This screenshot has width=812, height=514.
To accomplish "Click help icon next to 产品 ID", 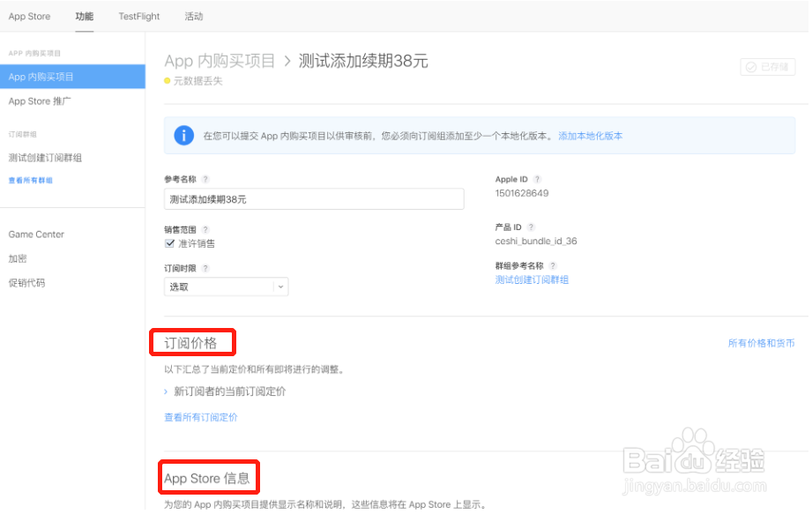I will click(531, 227).
